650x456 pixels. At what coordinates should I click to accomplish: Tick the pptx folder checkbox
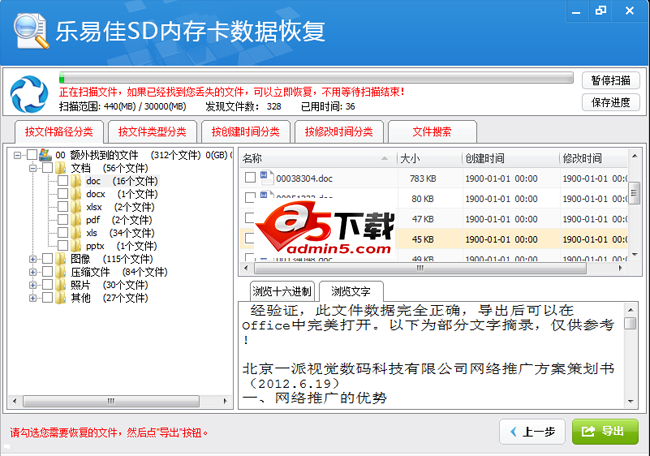point(63,245)
